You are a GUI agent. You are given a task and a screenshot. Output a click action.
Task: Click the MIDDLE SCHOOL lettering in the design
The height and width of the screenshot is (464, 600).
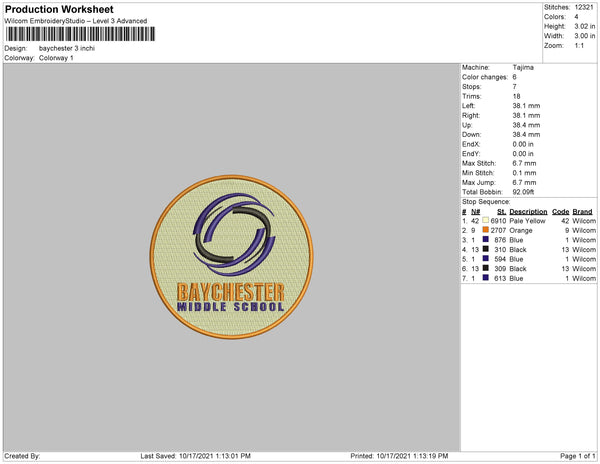[x=230, y=307]
